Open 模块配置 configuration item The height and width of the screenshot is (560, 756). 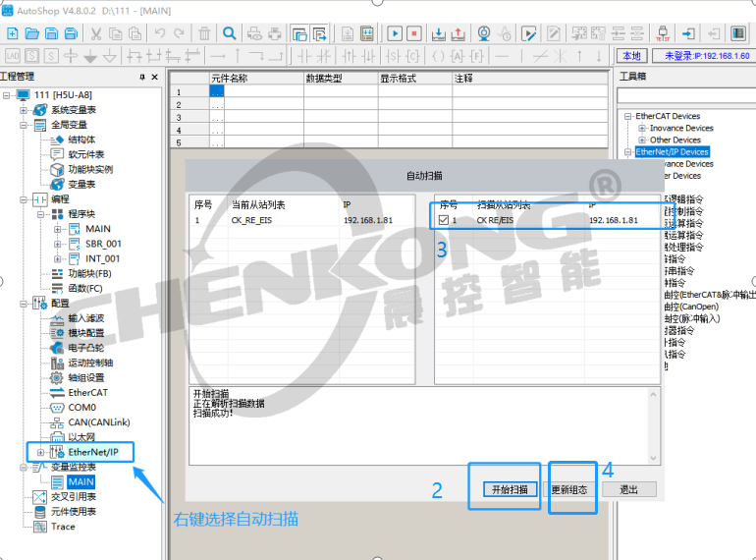point(85,333)
